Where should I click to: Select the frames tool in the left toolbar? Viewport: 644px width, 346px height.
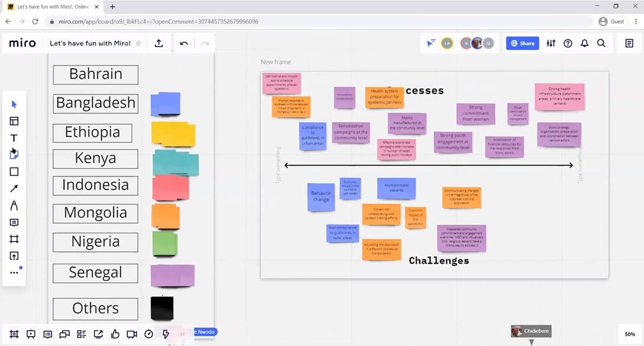pos(14,239)
